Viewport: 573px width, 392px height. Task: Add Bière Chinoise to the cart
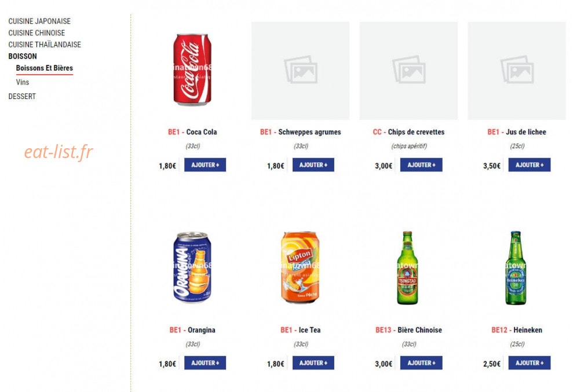point(421,363)
